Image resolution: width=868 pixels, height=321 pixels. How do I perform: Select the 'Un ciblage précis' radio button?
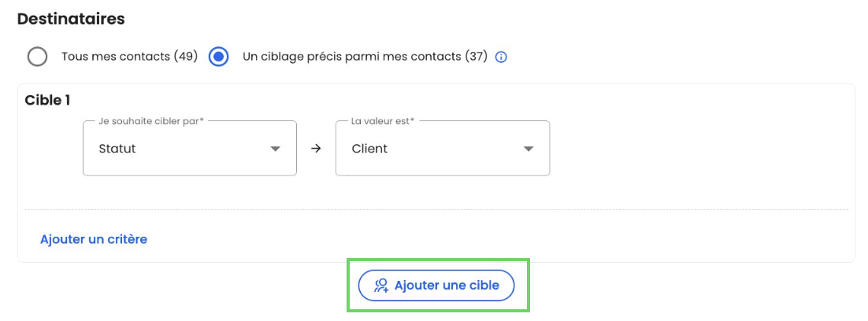[x=219, y=57]
